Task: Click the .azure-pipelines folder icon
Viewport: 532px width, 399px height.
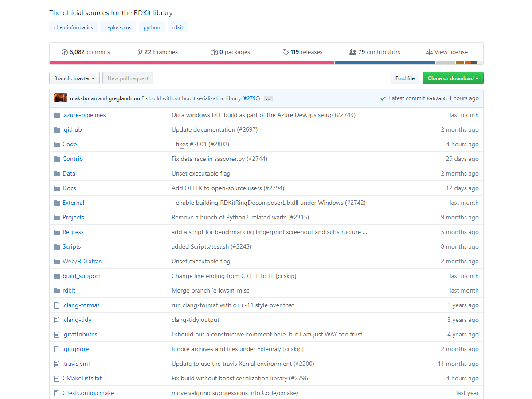Action: (57, 115)
